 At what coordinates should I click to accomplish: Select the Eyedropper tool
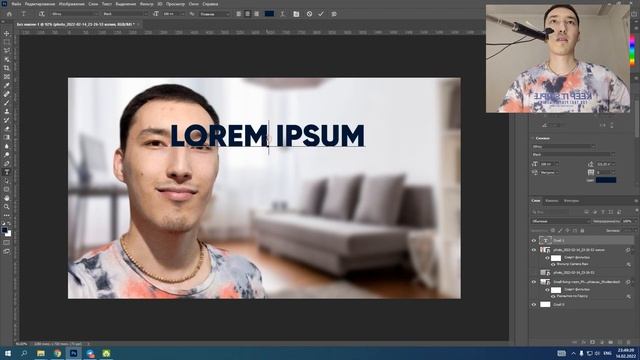tap(7, 85)
